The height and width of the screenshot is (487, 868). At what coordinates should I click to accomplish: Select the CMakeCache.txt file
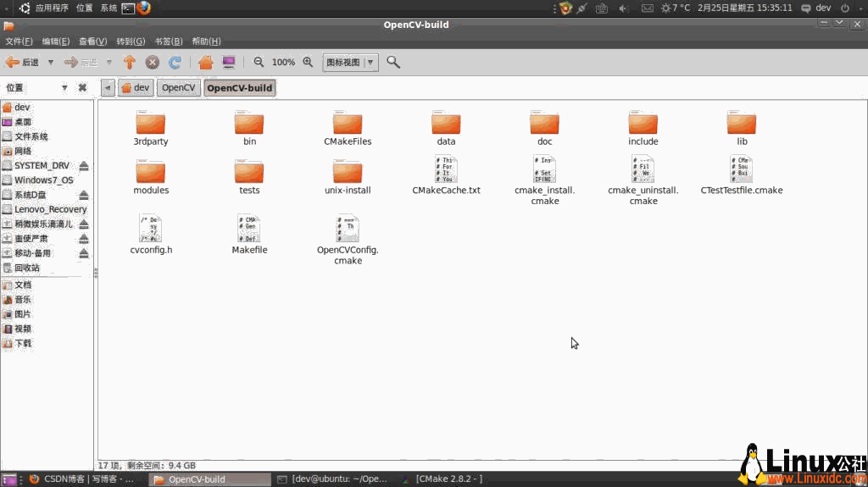[x=446, y=174]
